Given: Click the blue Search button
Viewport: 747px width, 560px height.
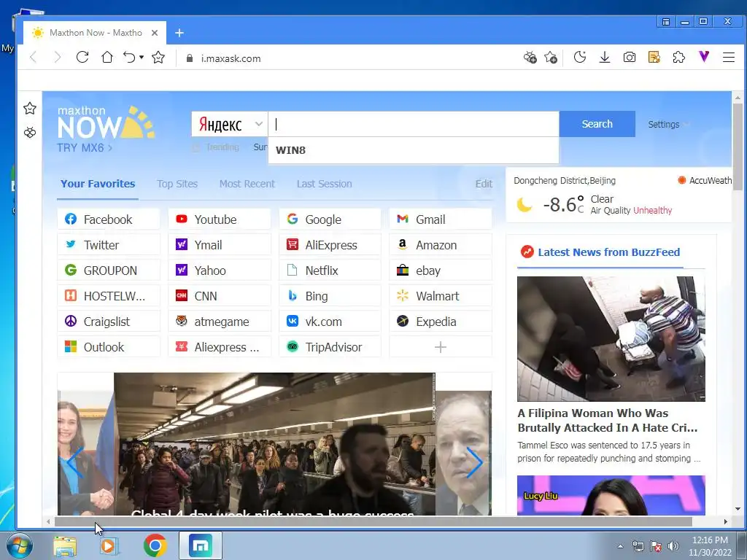Looking at the screenshot, I should [597, 124].
